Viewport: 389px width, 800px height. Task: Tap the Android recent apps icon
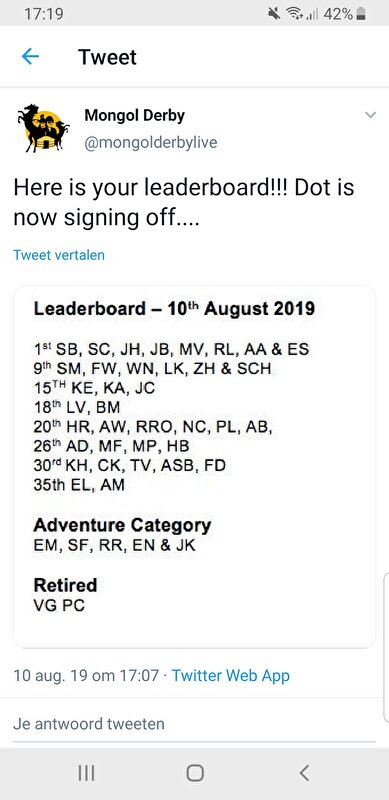click(x=86, y=773)
